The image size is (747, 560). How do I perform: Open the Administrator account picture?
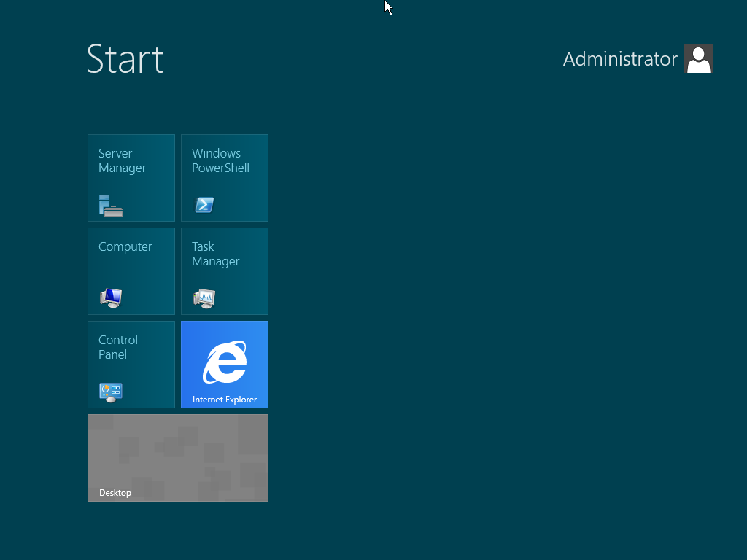point(698,58)
